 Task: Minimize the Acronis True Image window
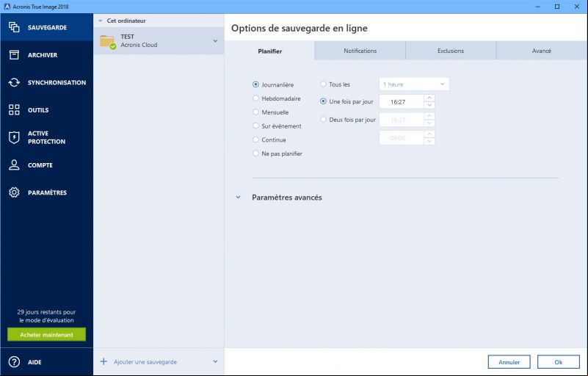pos(538,7)
